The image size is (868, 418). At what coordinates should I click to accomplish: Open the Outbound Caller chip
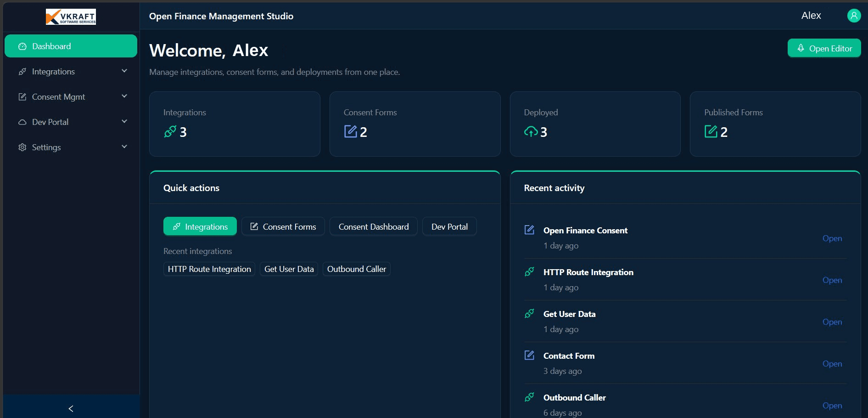(357, 269)
